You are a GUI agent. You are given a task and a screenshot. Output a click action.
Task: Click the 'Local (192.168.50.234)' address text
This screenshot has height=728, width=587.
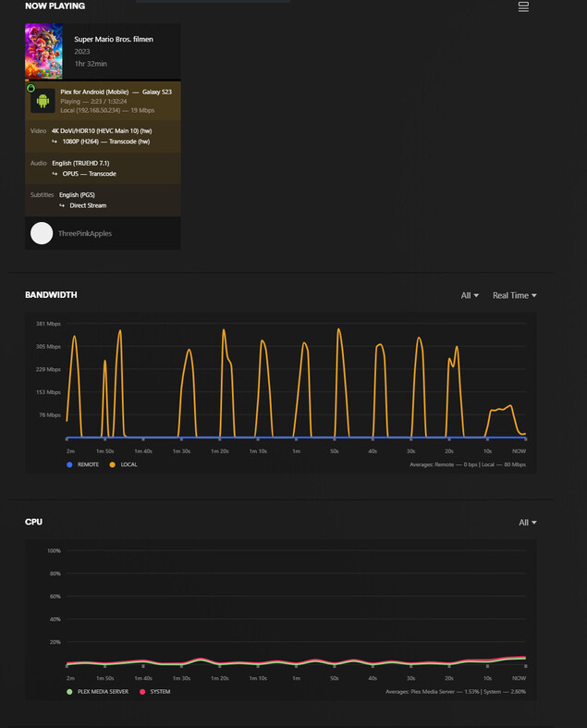click(91, 110)
